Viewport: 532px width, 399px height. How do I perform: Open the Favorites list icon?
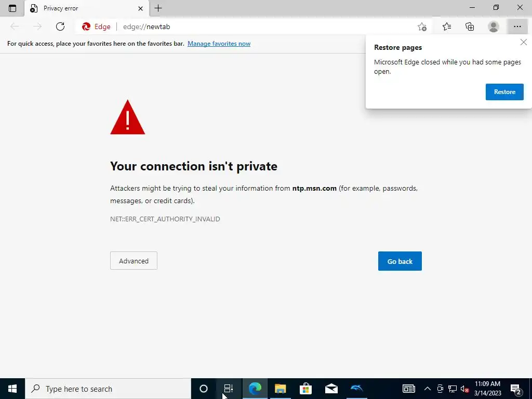coord(447,26)
